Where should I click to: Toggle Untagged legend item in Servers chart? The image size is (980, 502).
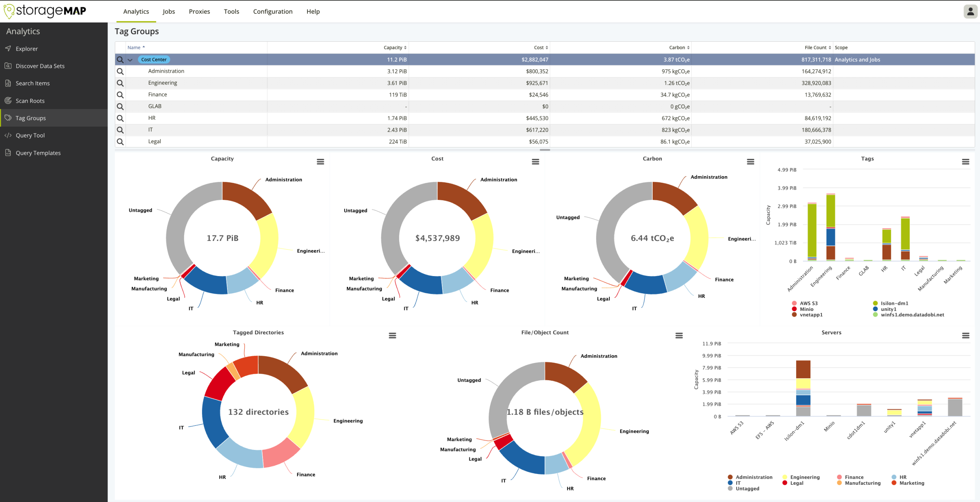tap(747, 489)
